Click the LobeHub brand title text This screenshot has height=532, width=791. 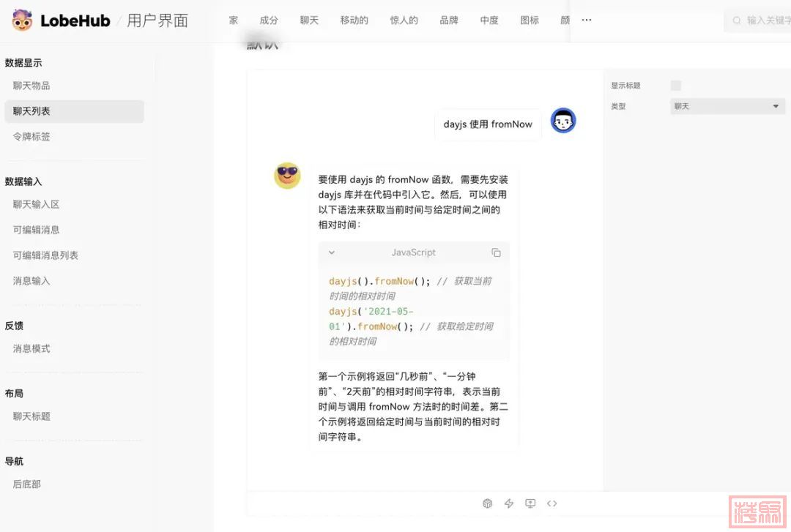(x=75, y=20)
